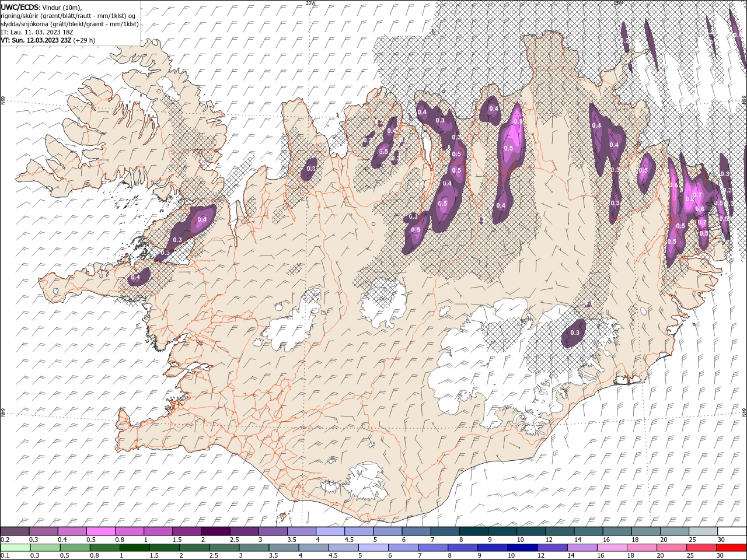Click the 15W longitude label

617,3
